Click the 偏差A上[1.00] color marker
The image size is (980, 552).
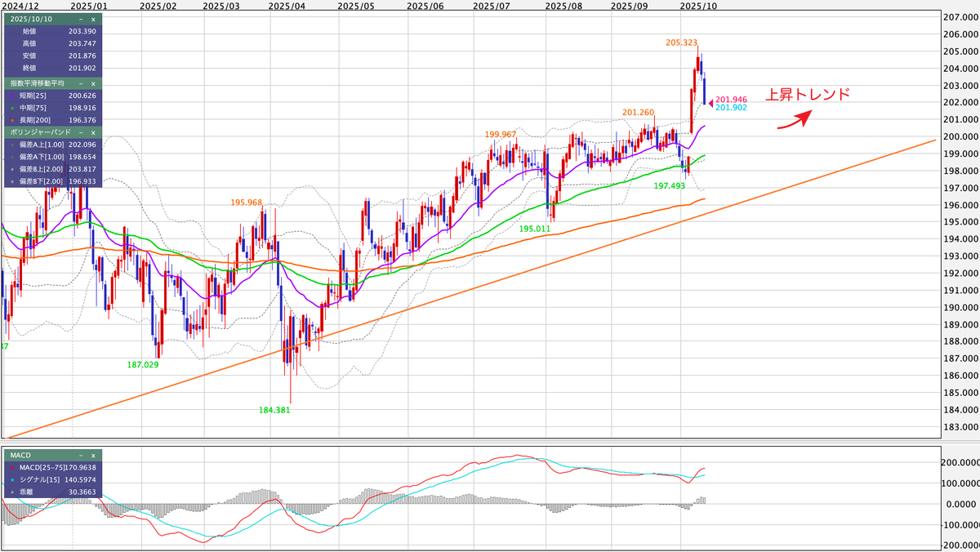click(11, 145)
